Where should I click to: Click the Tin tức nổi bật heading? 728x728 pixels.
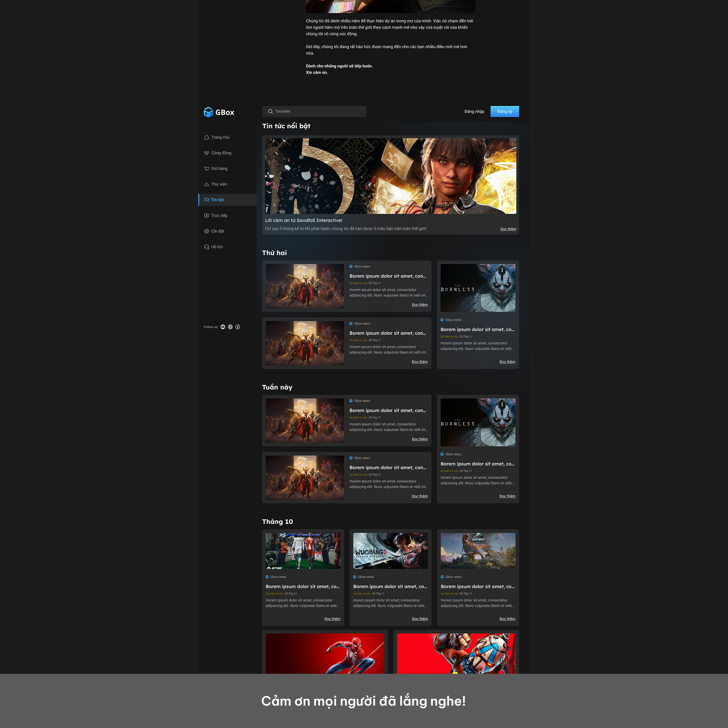tap(286, 126)
